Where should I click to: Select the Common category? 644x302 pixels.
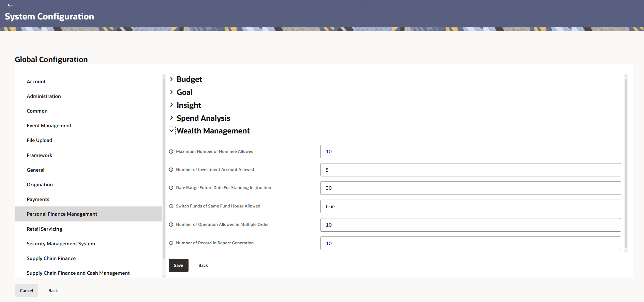pos(88,111)
